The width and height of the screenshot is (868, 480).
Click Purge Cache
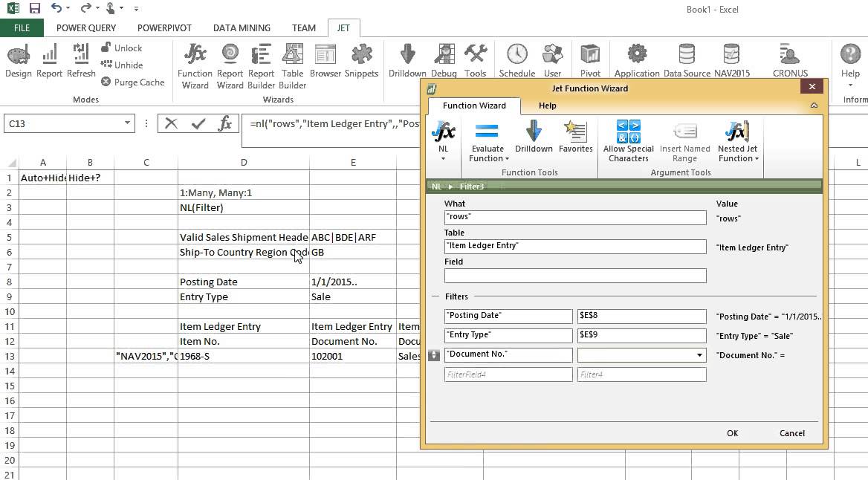[133, 82]
